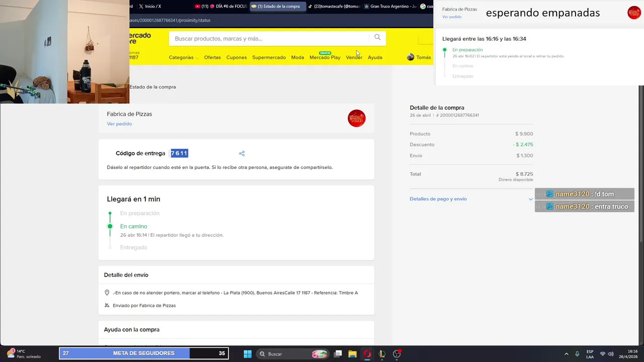Expand the Categorías dropdown

tap(183, 57)
